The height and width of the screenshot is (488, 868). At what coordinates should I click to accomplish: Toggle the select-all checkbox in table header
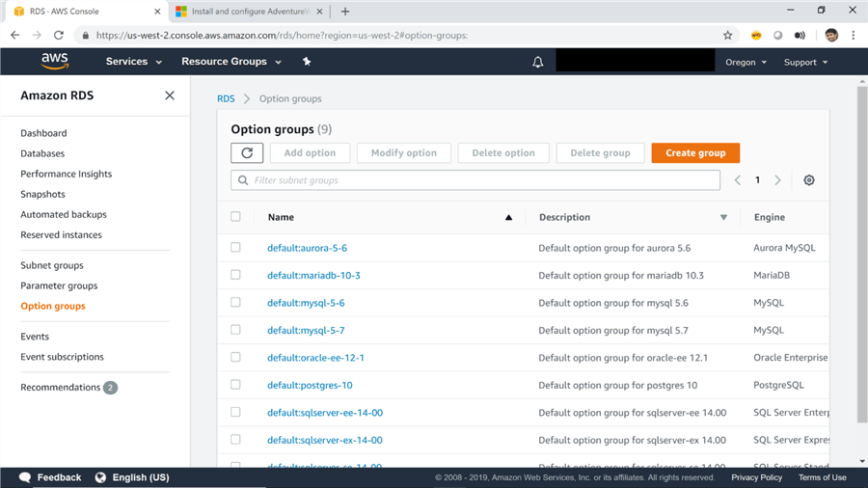pos(235,217)
